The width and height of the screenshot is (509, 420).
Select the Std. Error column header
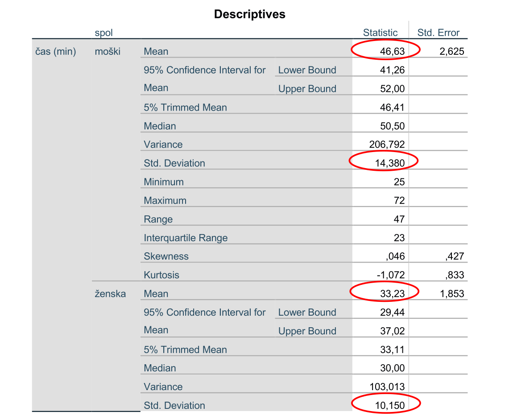(438, 33)
